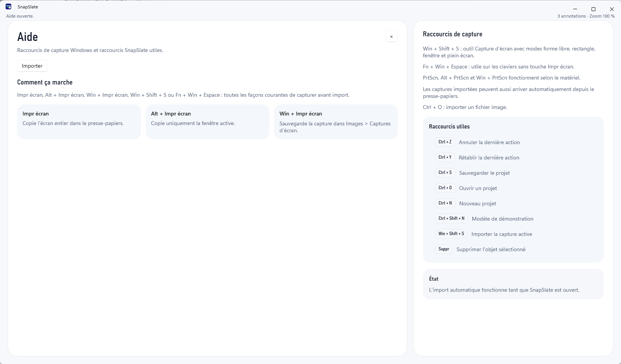Click the SnapSlate app icon in title bar
The height and width of the screenshot is (364, 621).
coord(8,6)
